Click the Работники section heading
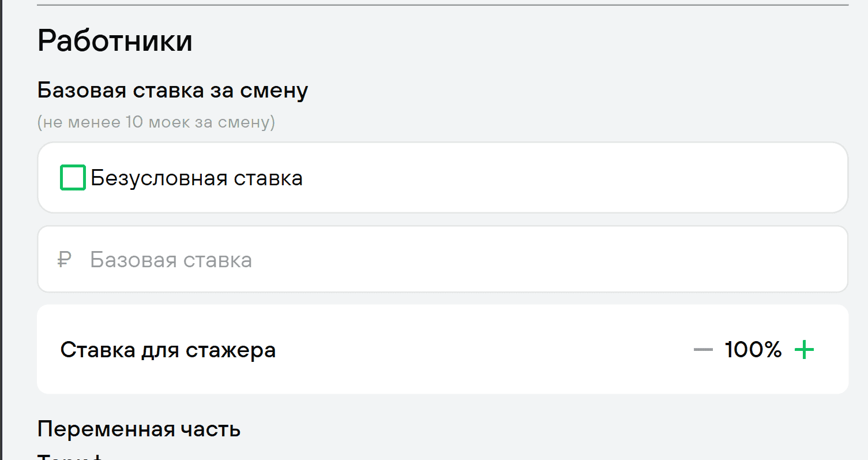 (x=114, y=39)
